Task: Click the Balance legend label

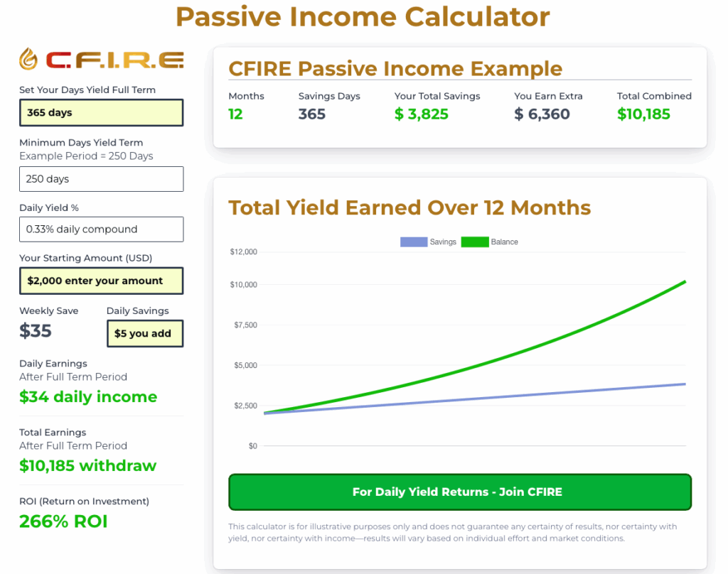Action: point(504,242)
